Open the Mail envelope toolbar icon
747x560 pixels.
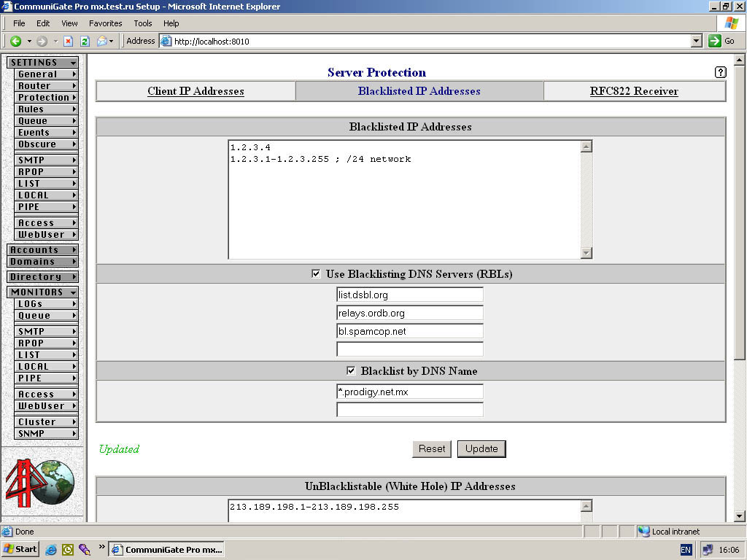pyautogui.click(x=102, y=42)
